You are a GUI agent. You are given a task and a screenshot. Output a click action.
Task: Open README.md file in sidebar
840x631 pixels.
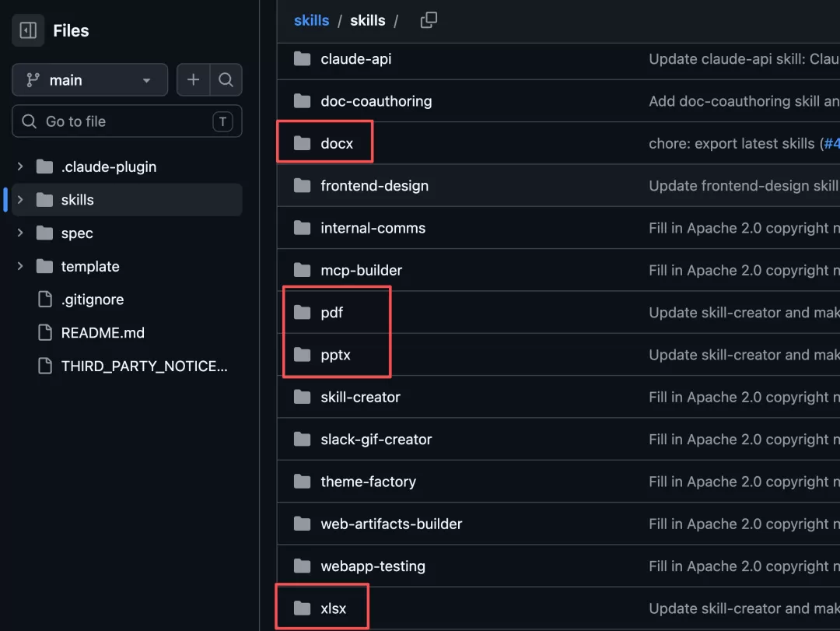(103, 333)
